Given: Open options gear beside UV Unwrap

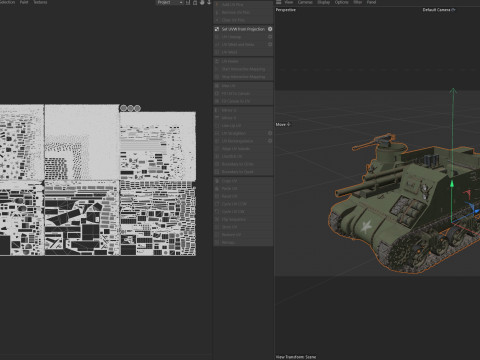Looking at the screenshot, I should (270, 37).
